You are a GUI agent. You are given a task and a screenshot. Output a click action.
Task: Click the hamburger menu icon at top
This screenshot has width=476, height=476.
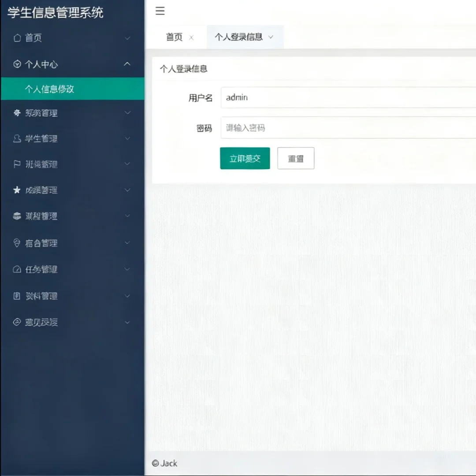(160, 11)
